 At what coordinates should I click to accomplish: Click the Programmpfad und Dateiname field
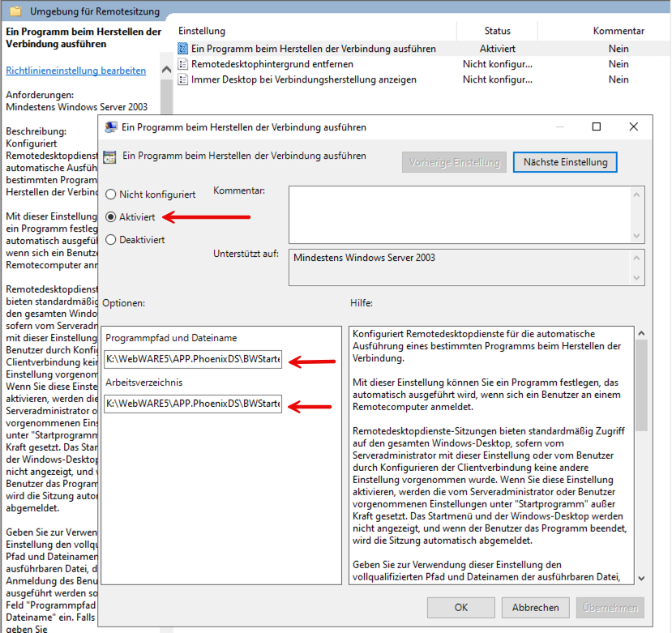pyautogui.click(x=193, y=361)
